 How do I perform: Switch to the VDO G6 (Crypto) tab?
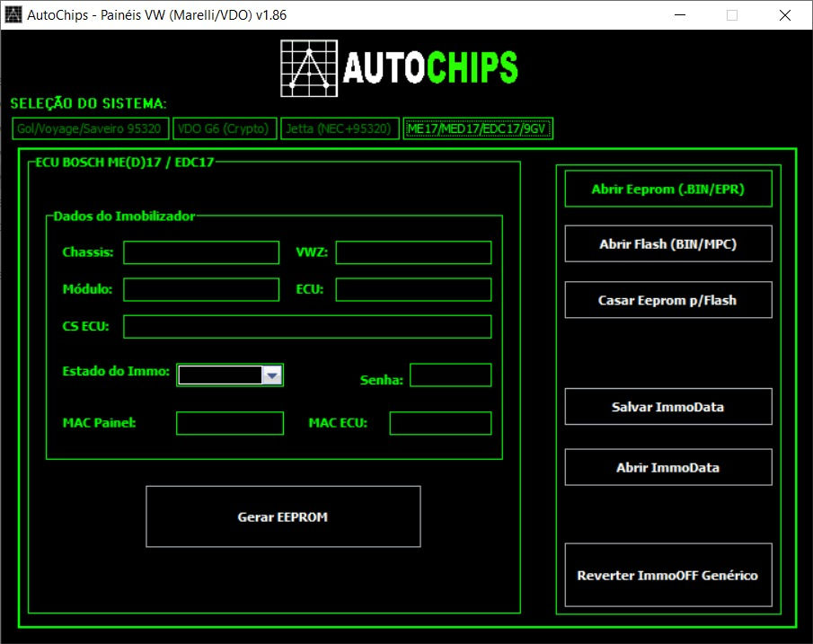click(225, 128)
